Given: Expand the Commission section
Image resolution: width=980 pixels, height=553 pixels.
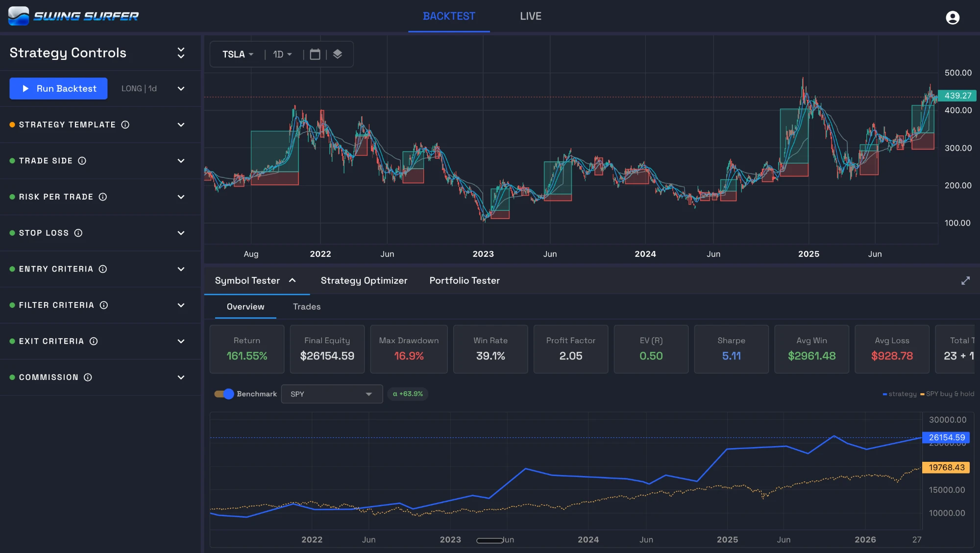Looking at the screenshot, I should pyautogui.click(x=181, y=377).
